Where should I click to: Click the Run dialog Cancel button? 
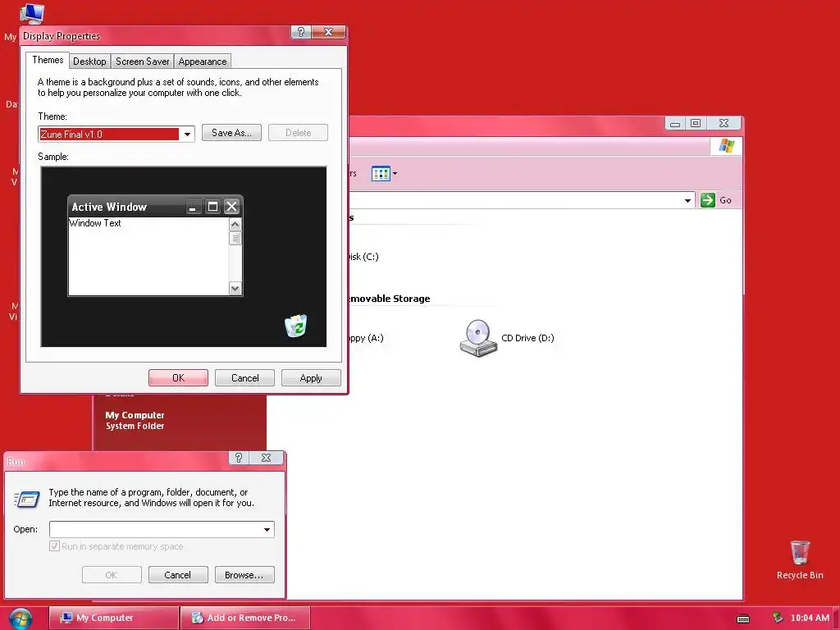[x=178, y=575]
